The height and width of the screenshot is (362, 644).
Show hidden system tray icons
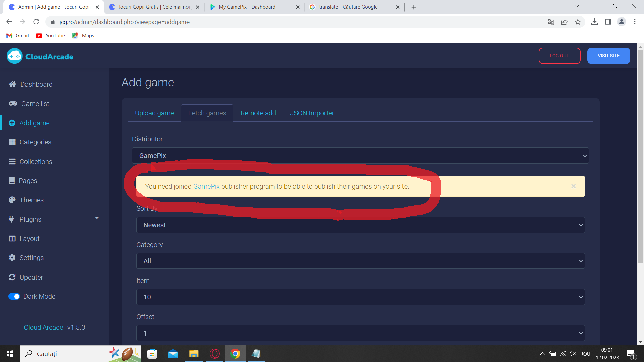pos(542,354)
